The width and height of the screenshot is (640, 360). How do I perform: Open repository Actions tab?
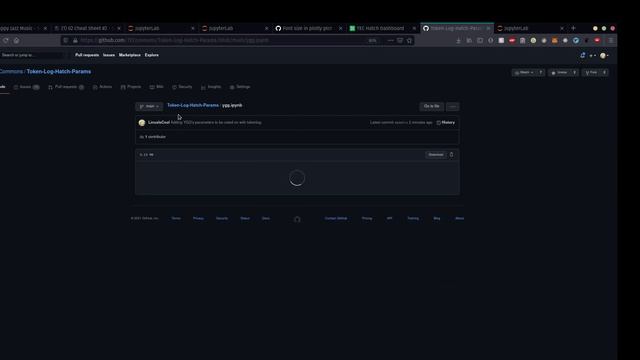(102, 87)
